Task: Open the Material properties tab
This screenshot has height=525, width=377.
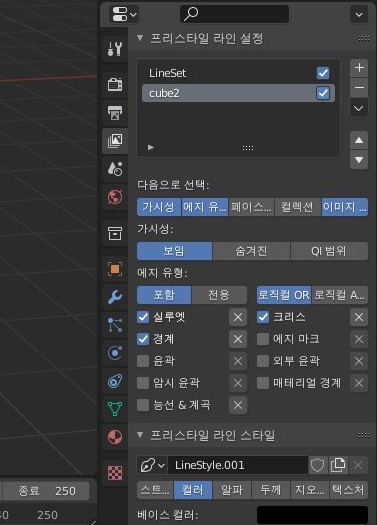Action: 115,437
